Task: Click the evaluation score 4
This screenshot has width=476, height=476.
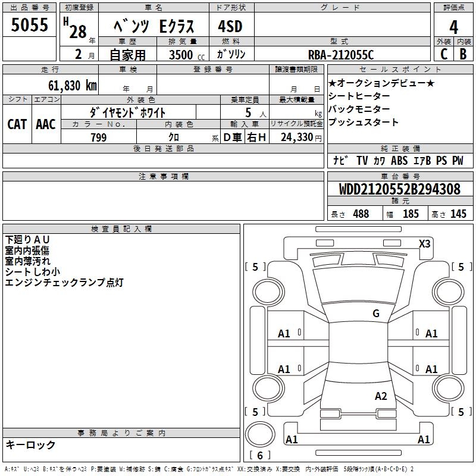Action: tap(453, 26)
